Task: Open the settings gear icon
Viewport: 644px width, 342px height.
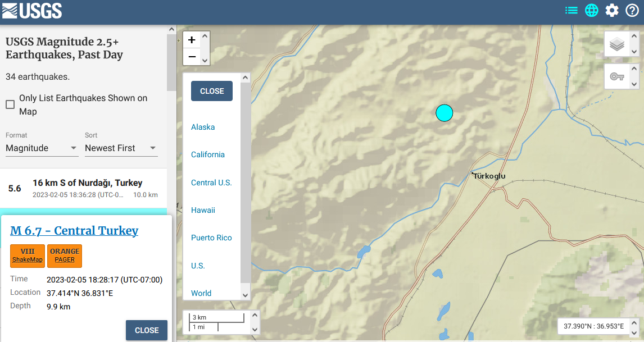Action: pos(612,10)
